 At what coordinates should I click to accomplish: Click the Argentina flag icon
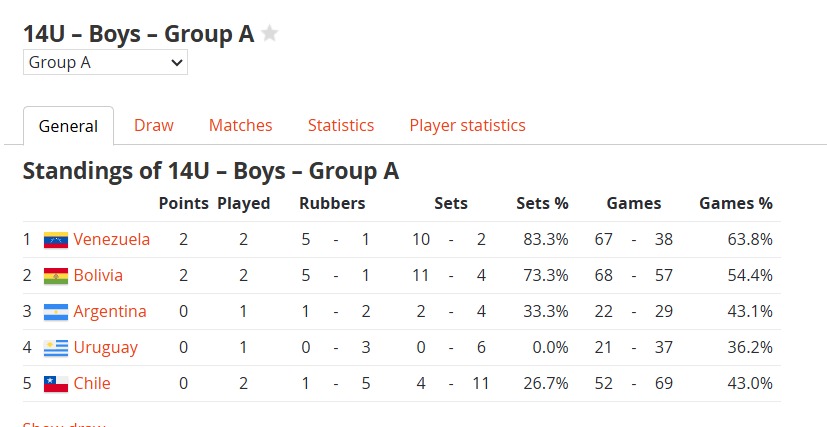[x=56, y=312]
